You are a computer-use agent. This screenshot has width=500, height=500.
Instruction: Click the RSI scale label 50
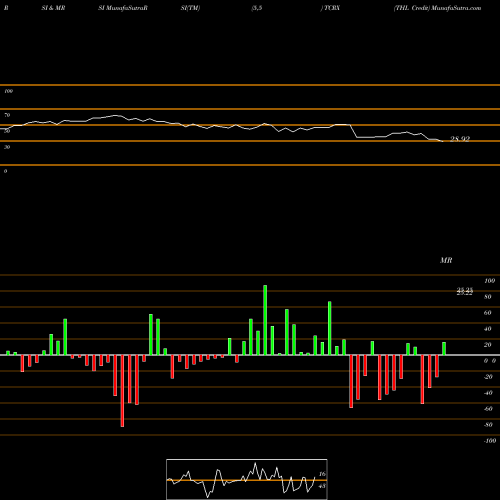(7, 131)
